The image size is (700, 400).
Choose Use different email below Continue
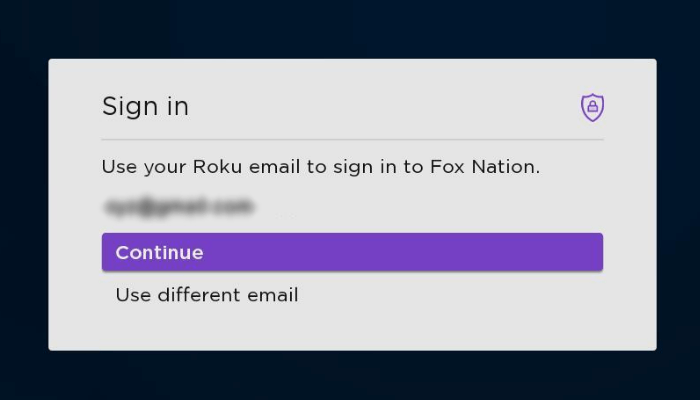point(207,295)
